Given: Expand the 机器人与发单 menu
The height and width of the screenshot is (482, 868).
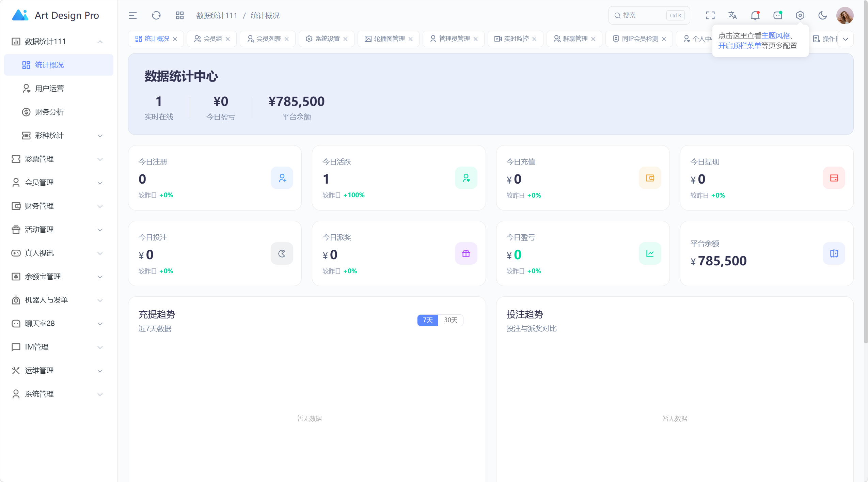Looking at the screenshot, I should pyautogui.click(x=59, y=300).
